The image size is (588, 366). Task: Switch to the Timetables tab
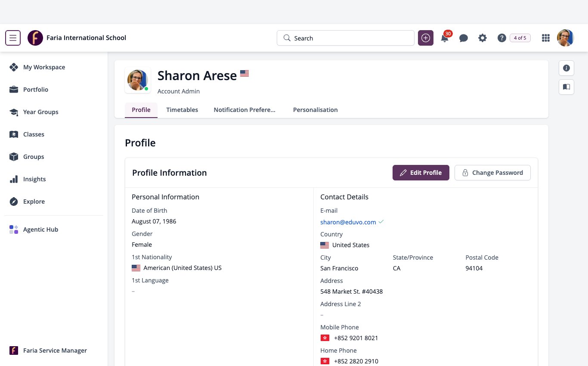[182, 110]
